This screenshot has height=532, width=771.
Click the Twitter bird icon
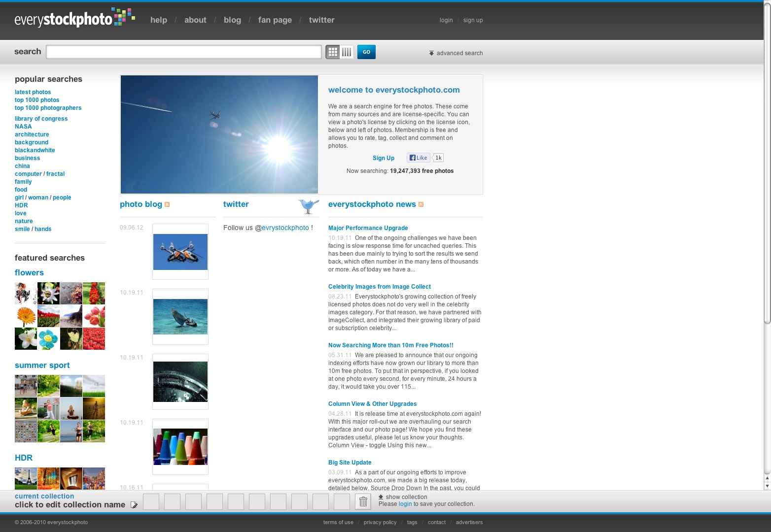(x=309, y=206)
